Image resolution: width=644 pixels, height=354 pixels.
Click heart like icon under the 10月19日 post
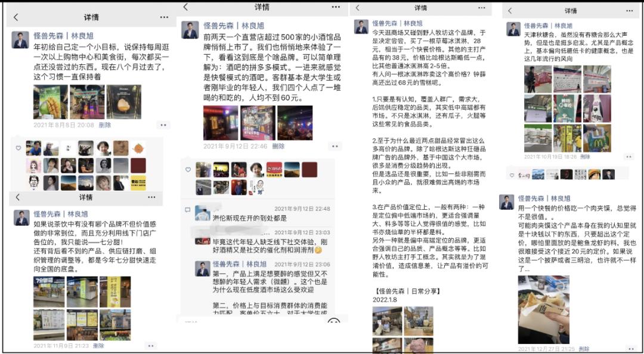click(512, 175)
